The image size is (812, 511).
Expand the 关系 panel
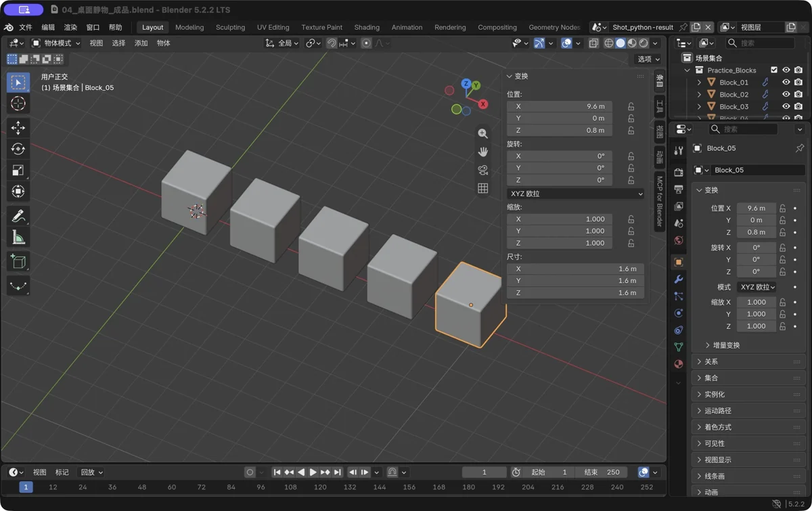[x=750, y=362]
